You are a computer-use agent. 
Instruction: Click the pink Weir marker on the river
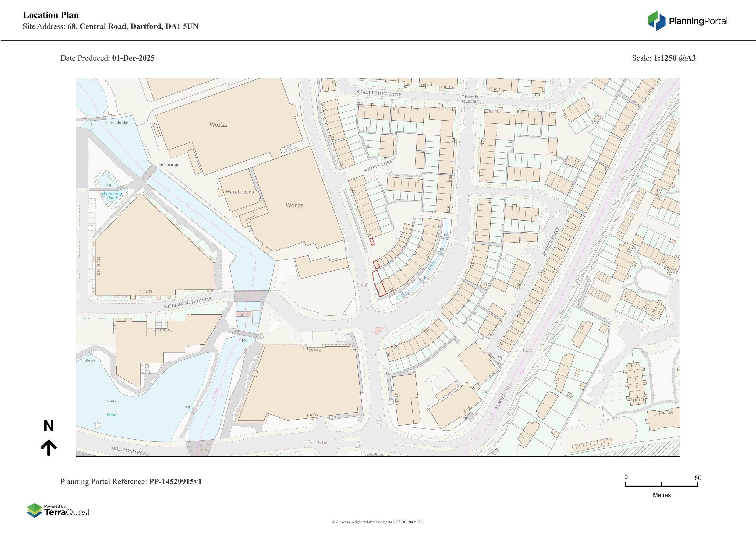(244, 314)
